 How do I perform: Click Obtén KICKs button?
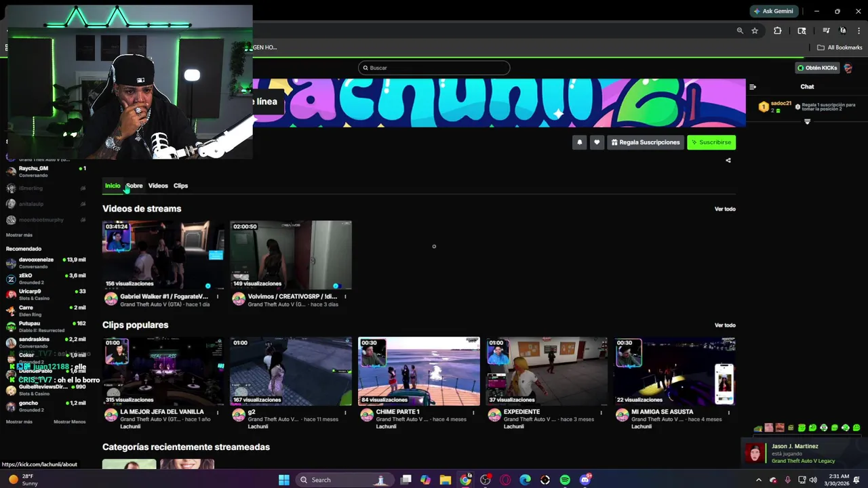click(817, 68)
